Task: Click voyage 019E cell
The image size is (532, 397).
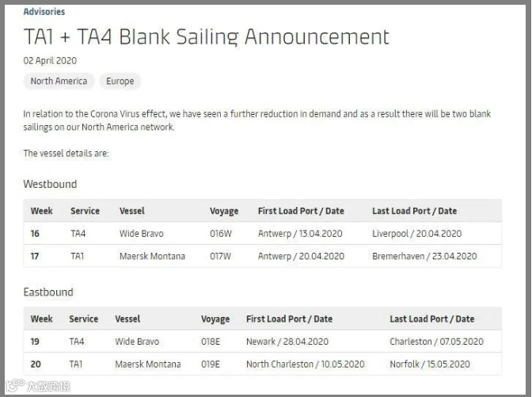Action: click(x=211, y=365)
